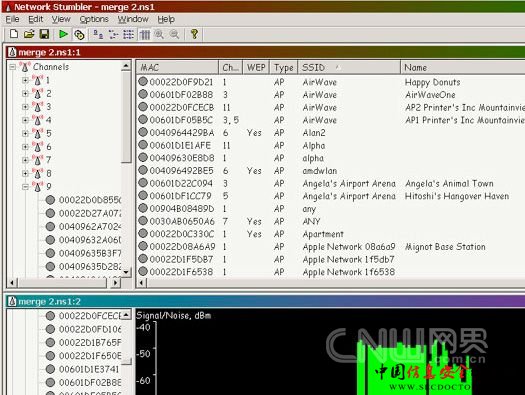Click the auto-configure gears toolbar icon
525x395 pixels.
click(x=79, y=34)
